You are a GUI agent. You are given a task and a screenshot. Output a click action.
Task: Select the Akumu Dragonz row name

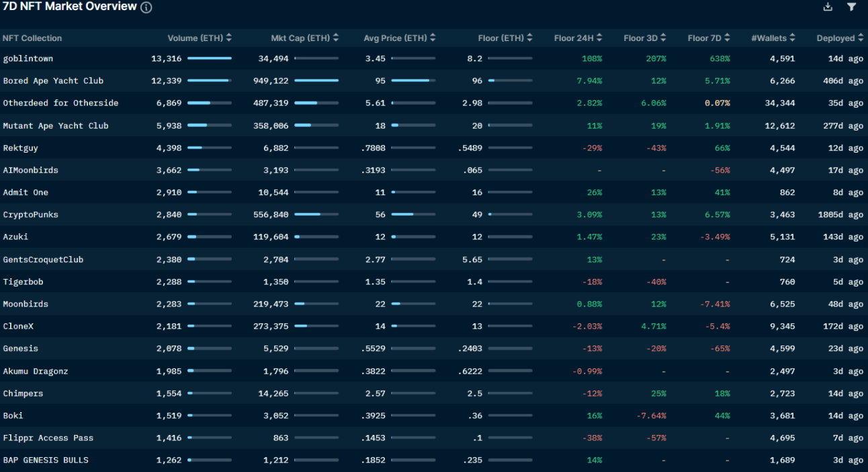tap(36, 371)
